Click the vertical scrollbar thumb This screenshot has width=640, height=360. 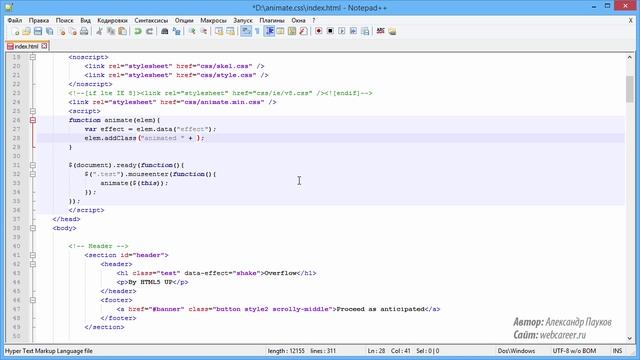629,89
